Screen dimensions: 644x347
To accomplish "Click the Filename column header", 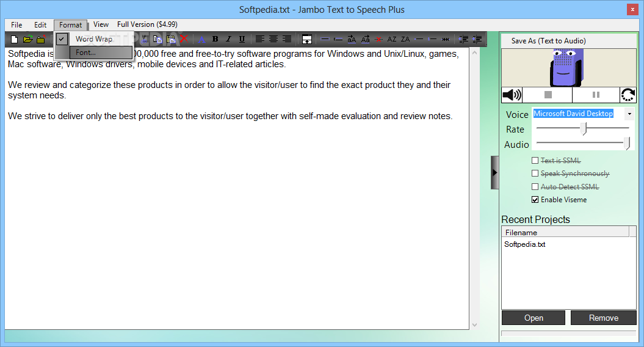I will click(565, 232).
